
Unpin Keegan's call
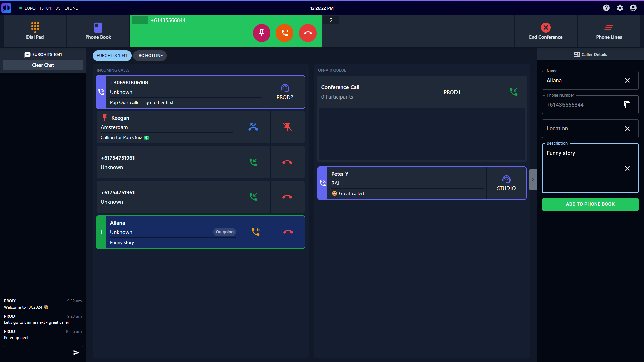(287, 127)
